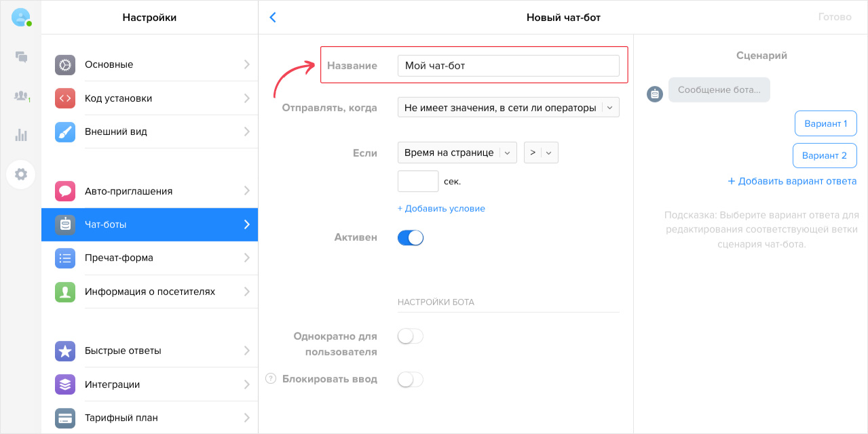
Task: Turn on Блокировать ввод
Action: 410,379
